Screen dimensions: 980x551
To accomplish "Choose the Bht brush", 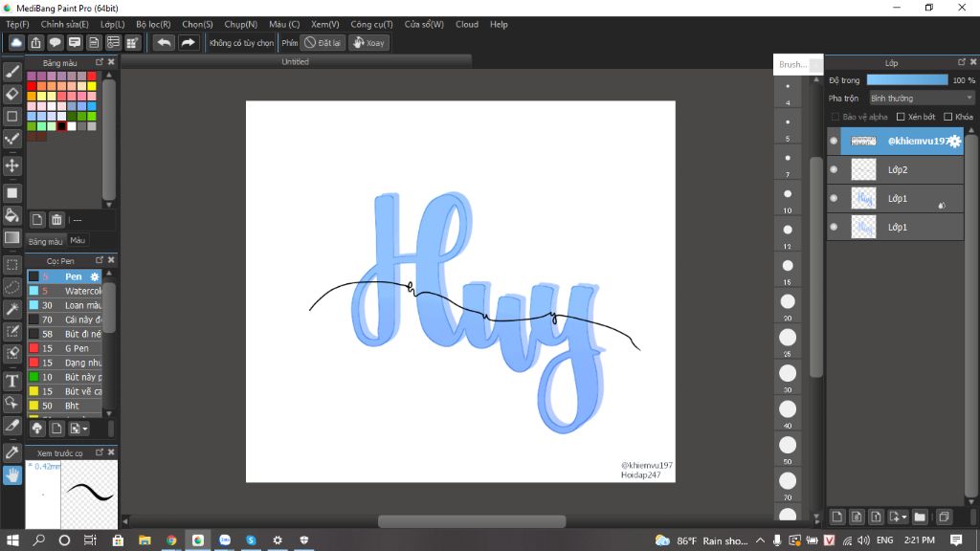I will click(64, 406).
